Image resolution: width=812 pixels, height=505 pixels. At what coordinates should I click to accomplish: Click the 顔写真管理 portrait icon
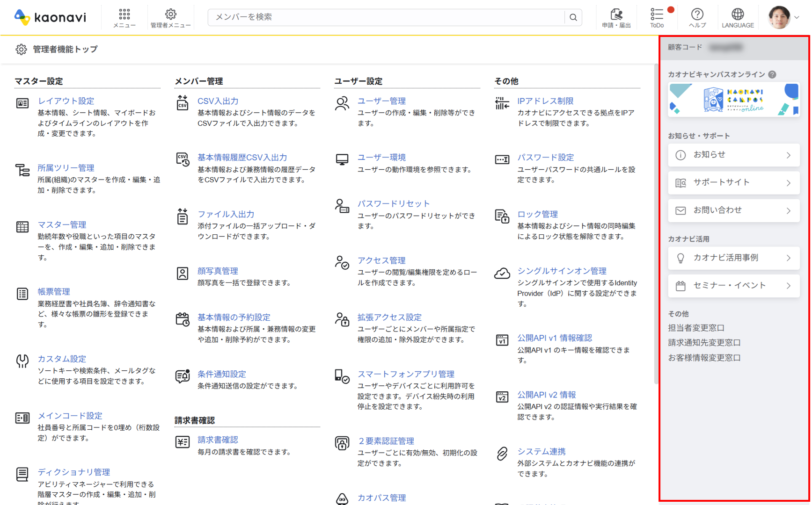[183, 274]
